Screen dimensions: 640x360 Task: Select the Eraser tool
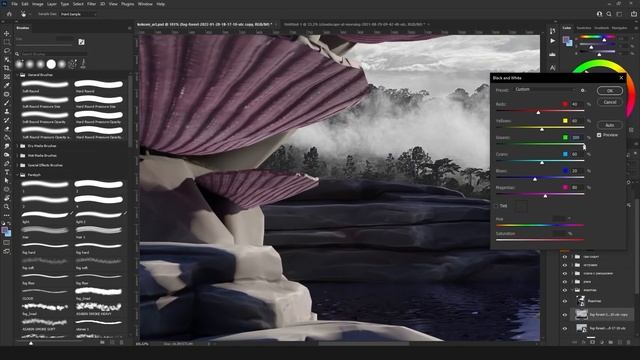pos(7,129)
